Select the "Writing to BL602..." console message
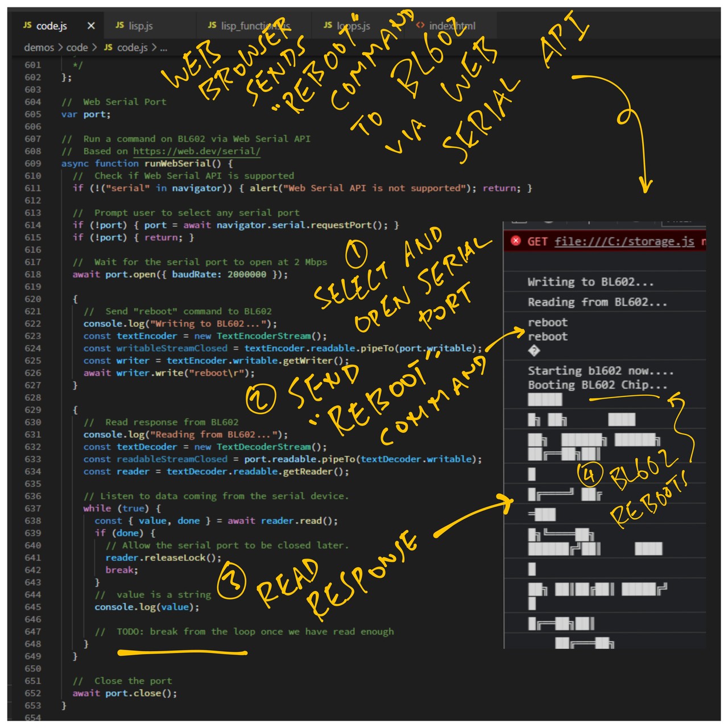The height and width of the screenshot is (728, 728). [590, 282]
